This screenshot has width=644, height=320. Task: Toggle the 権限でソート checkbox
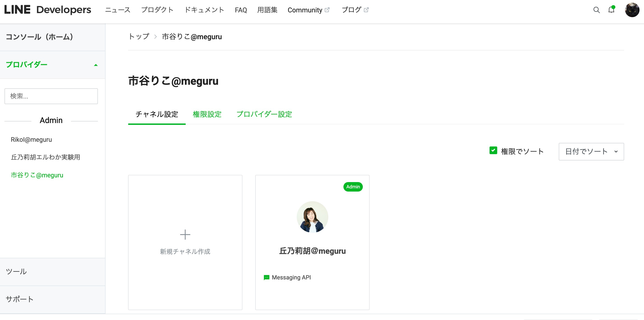[x=493, y=150]
